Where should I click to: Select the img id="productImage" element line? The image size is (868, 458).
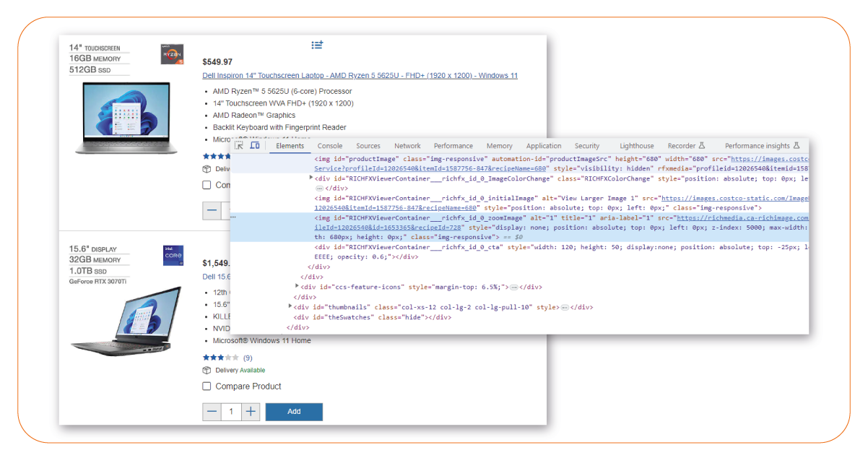[518, 163]
